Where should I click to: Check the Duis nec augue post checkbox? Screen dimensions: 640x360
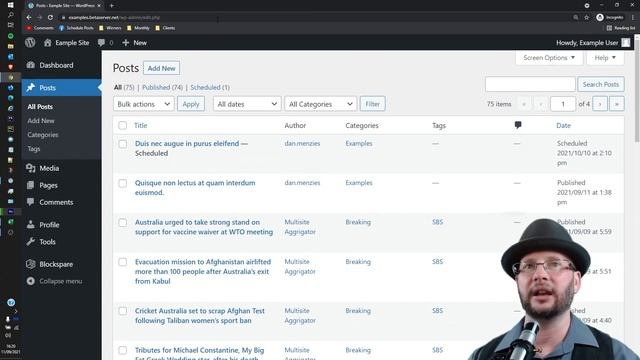tap(122, 144)
